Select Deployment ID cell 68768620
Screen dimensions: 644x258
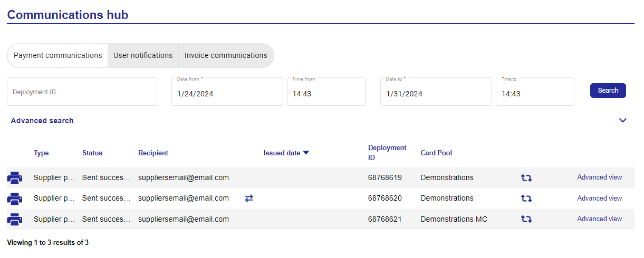[385, 199]
